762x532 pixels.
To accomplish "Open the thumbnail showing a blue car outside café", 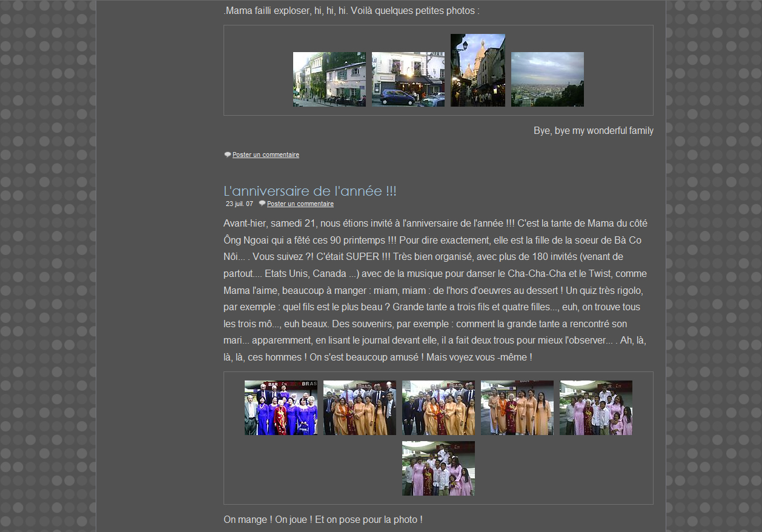I will pyautogui.click(x=408, y=79).
